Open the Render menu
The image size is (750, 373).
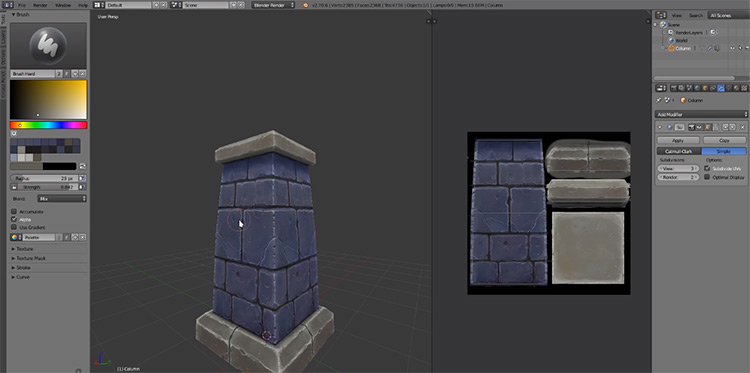[x=41, y=5]
